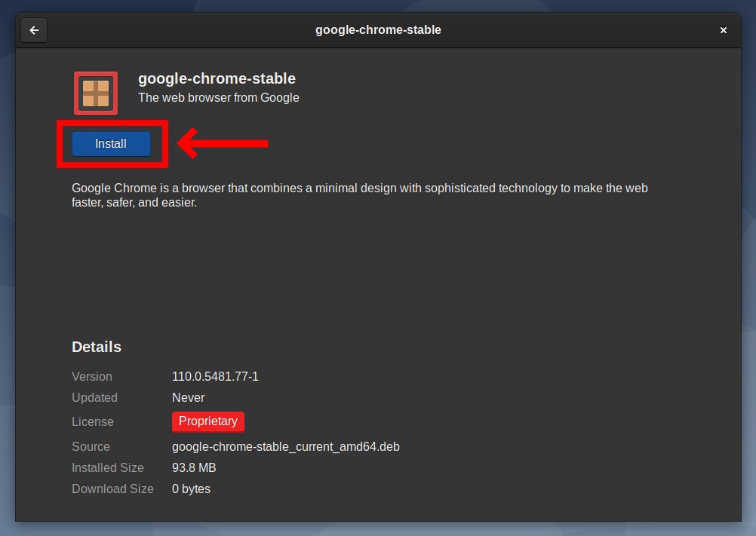Select source google-chrome-stable_current_amd64.deb

point(286,447)
